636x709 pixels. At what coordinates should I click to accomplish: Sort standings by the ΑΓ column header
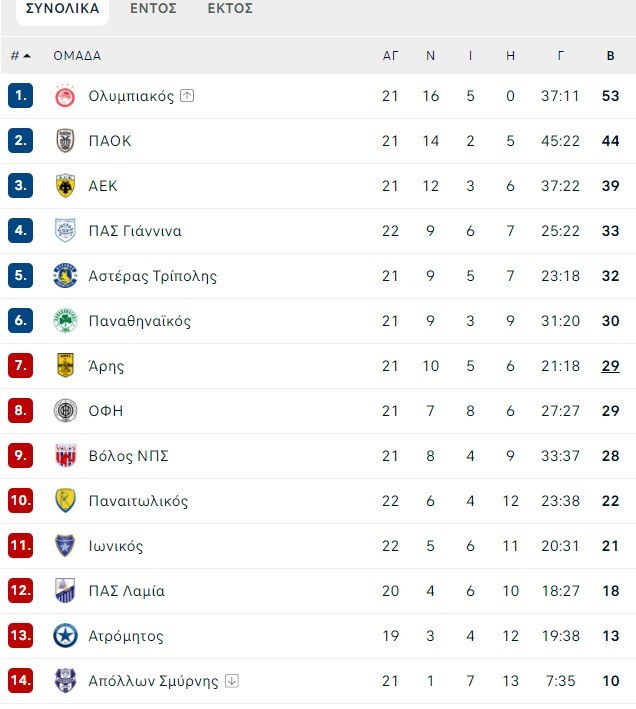pos(390,56)
